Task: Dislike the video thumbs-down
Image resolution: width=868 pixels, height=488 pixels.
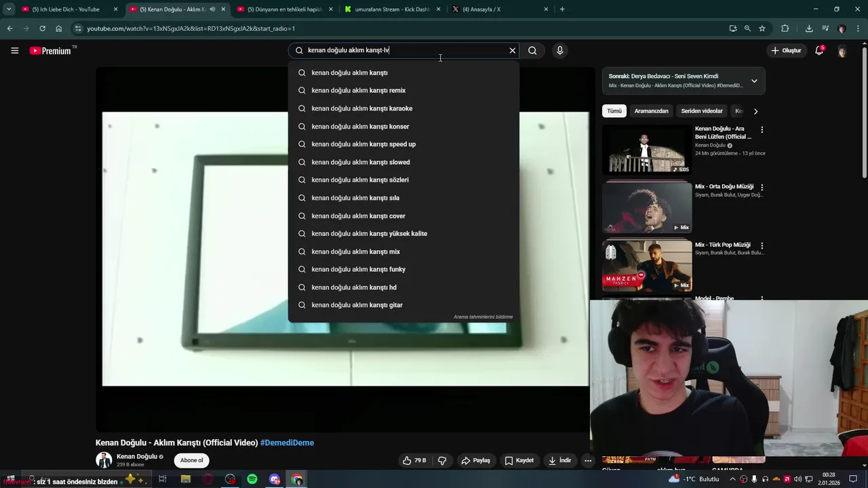Action: pos(442,460)
